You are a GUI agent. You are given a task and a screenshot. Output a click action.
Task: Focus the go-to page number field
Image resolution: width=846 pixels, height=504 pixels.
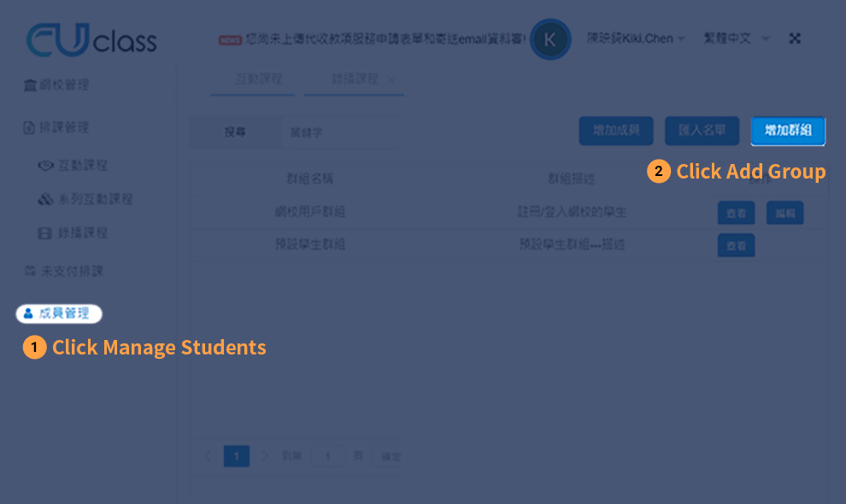[x=327, y=456]
